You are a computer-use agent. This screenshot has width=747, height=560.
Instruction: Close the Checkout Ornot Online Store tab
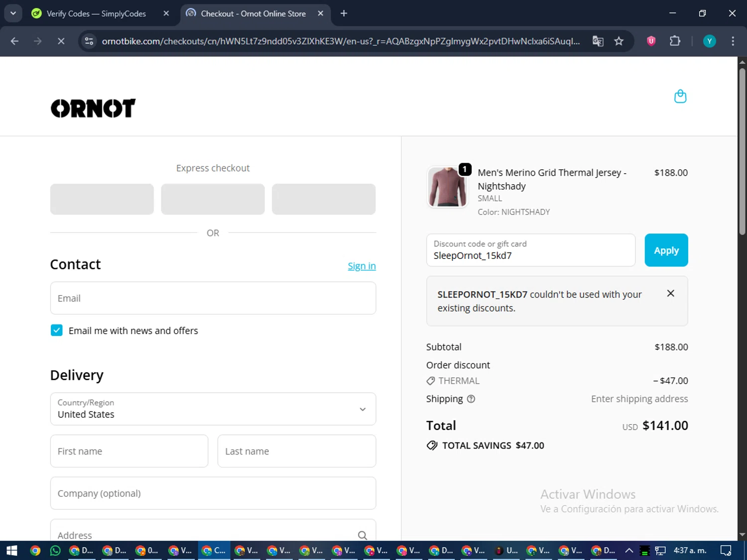click(x=320, y=13)
